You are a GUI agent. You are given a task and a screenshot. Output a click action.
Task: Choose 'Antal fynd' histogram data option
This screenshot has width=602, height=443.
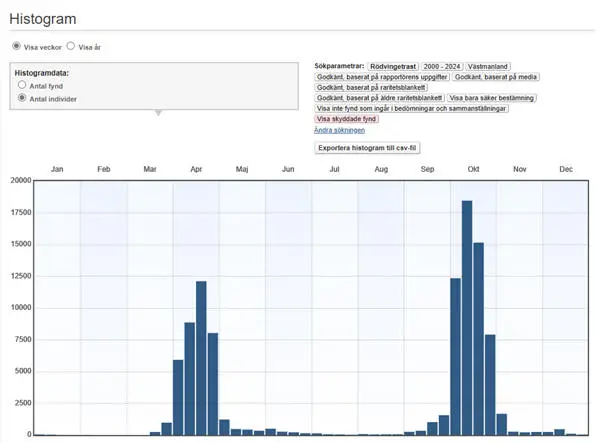22,86
